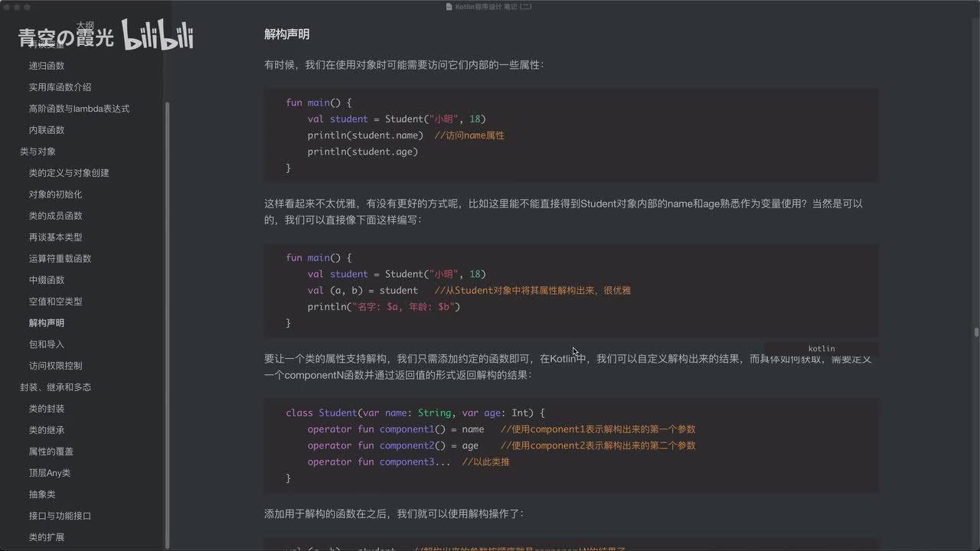This screenshot has width=980, height=551.
Task: Click paragraph starting 有时候，我们在使用对象时
Action: click(x=404, y=65)
